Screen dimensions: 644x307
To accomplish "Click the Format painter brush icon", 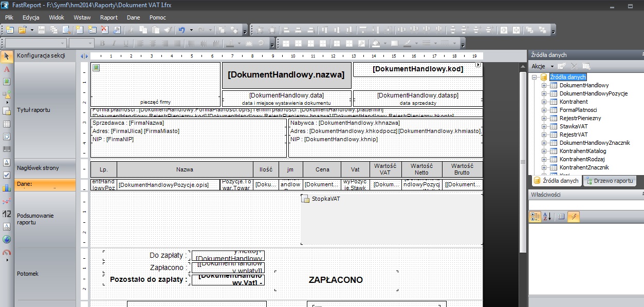I will click(168, 30).
